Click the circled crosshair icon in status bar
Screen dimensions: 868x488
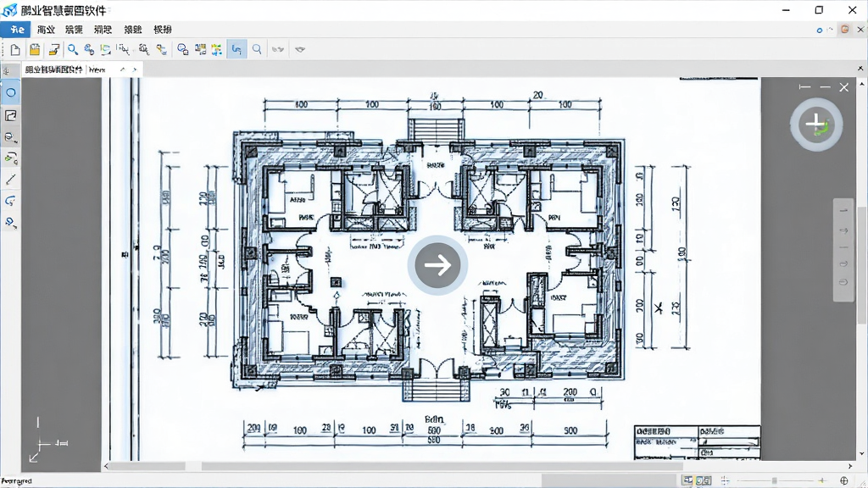pos(844,481)
